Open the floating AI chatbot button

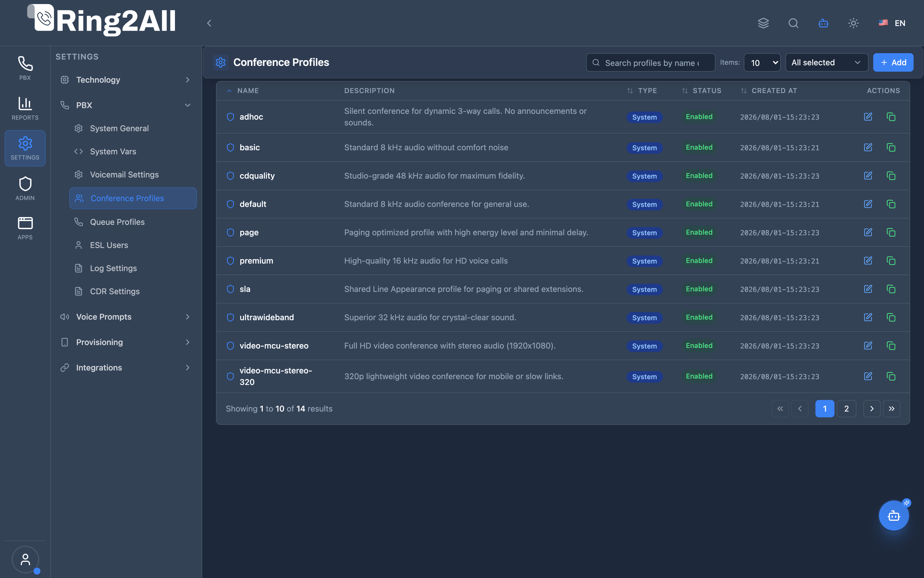pos(893,516)
